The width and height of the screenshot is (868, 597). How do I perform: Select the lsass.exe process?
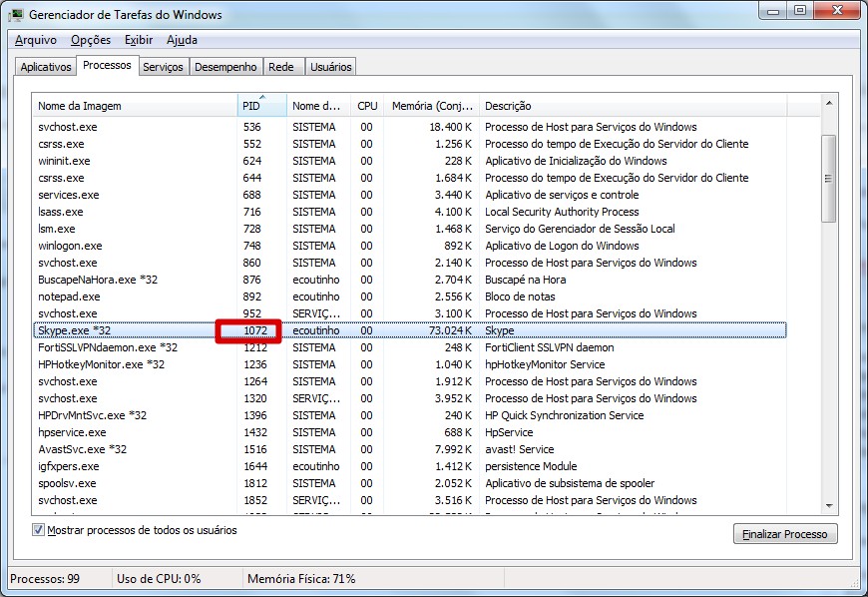pos(410,212)
